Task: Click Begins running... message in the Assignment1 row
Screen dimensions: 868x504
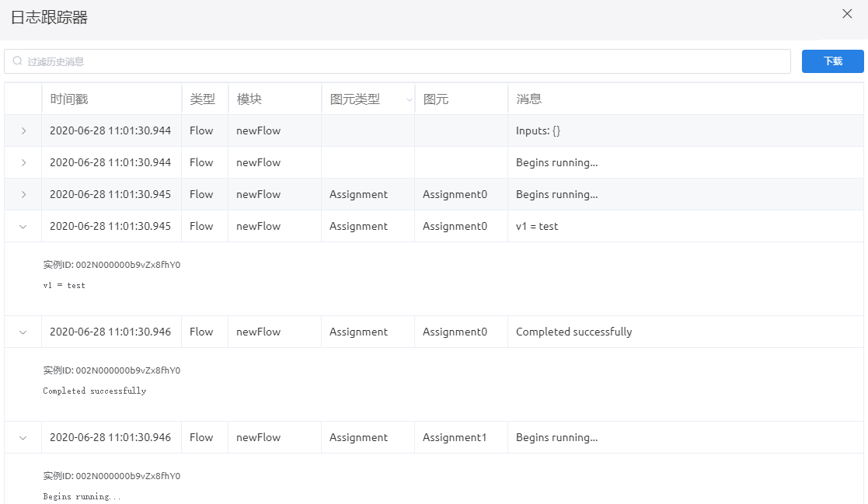Action: click(x=557, y=438)
